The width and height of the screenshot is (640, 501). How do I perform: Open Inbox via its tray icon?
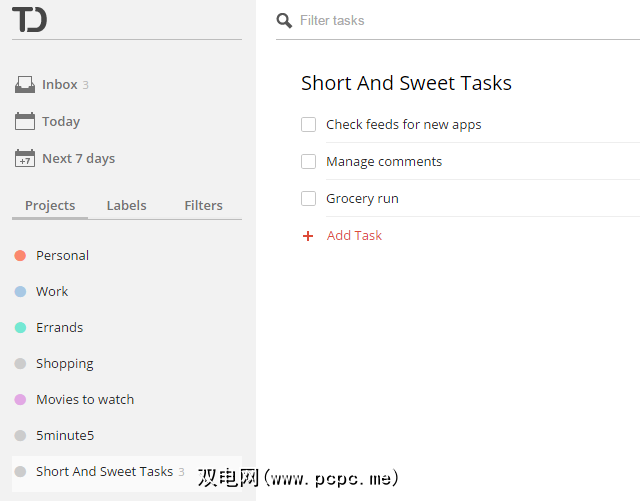point(25,85)
